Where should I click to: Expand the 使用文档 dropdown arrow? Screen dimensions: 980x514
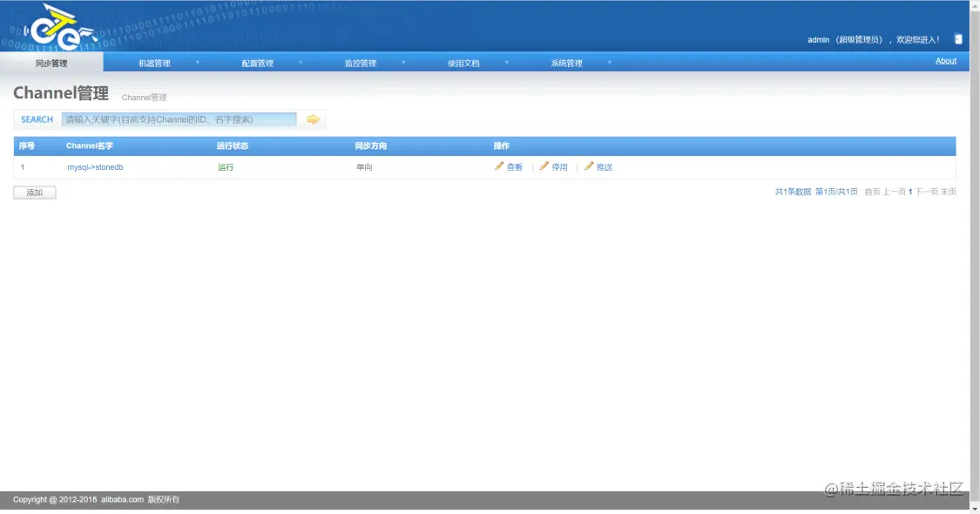point(507,63)
